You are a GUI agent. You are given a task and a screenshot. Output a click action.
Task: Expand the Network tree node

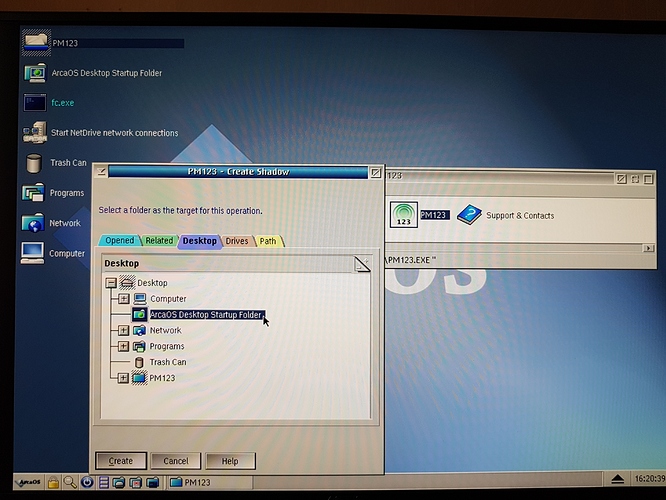point(124,331)
